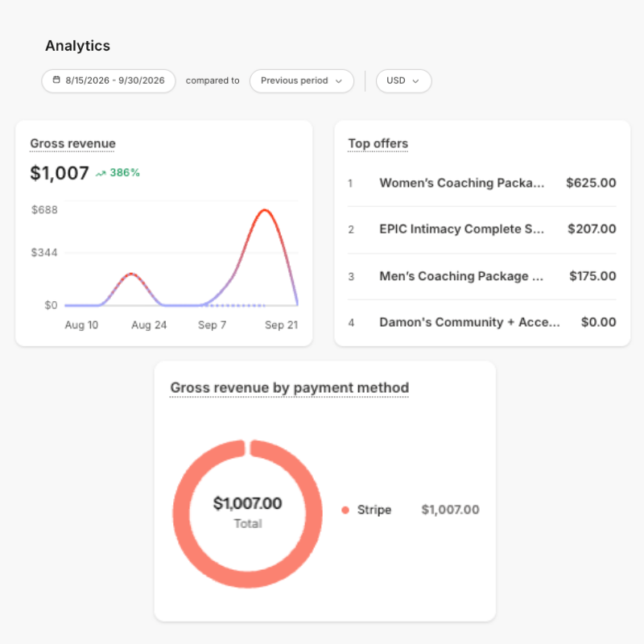The width and height of the screenshot is (644, 644).
Task: Click the Analytics page title
Action: (x=77, y=46)
